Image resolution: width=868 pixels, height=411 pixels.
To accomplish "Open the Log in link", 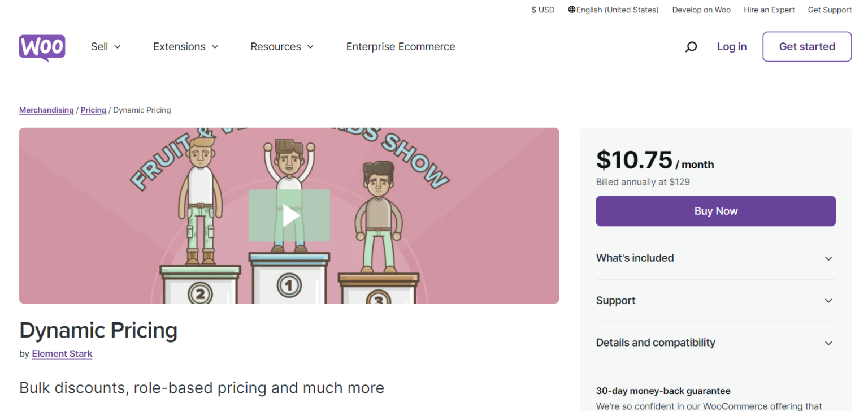I will click(x=731, y=47).
